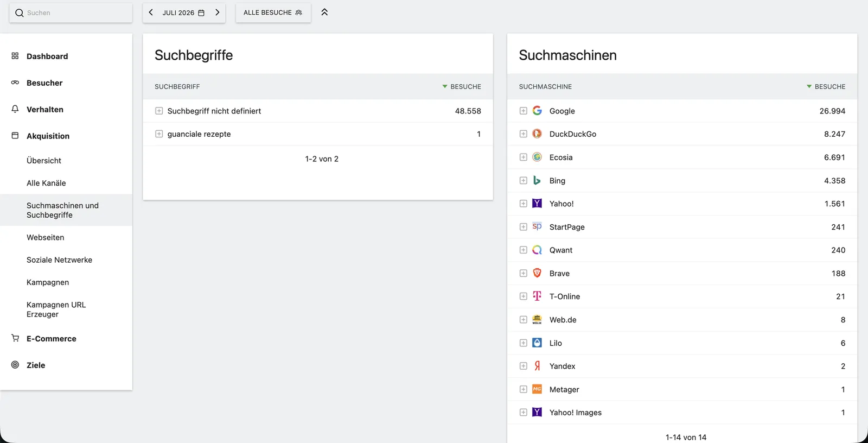Expand the guanciale rezepte row
This screenshot has width=868, height=443.
(159, 134)
